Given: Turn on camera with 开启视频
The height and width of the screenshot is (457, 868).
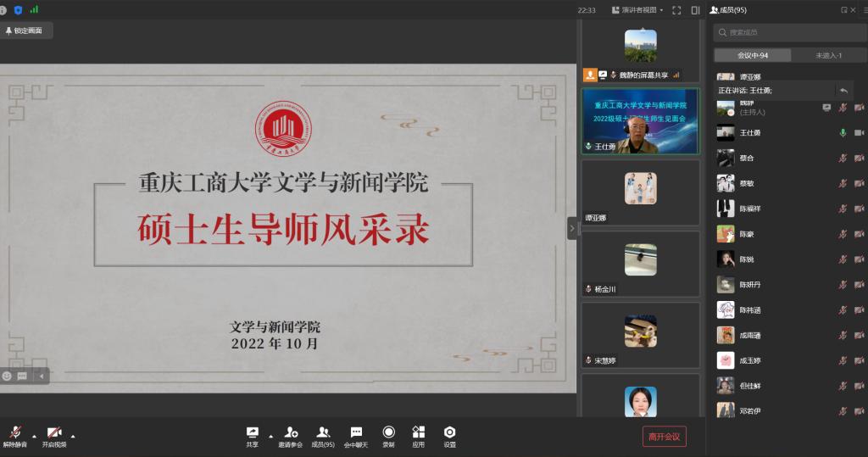Looking at the screenshot, I should 53,434.
